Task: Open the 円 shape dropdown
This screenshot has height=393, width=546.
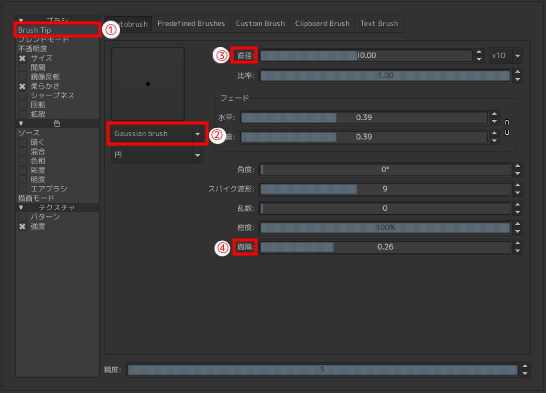Action: [x=157, y=155]
